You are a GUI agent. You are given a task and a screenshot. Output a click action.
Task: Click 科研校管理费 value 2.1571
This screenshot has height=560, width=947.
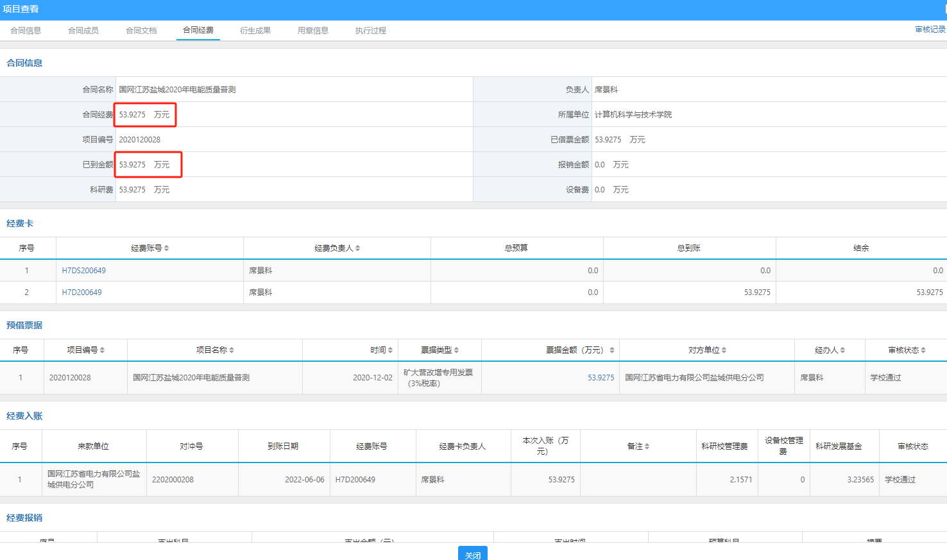click(741, 480)
